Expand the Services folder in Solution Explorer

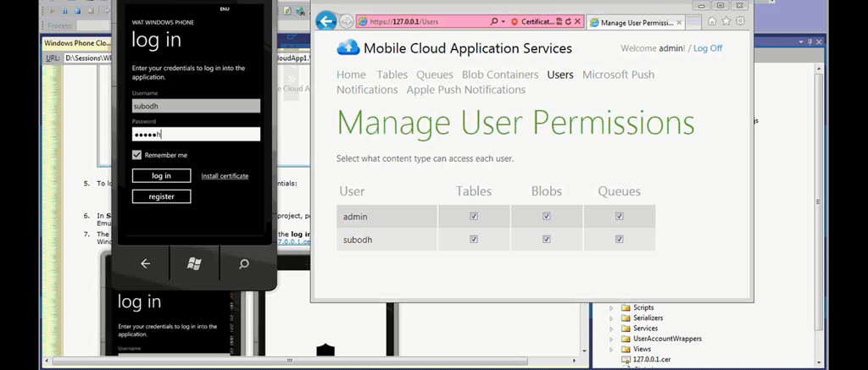(x=611, y=329)
